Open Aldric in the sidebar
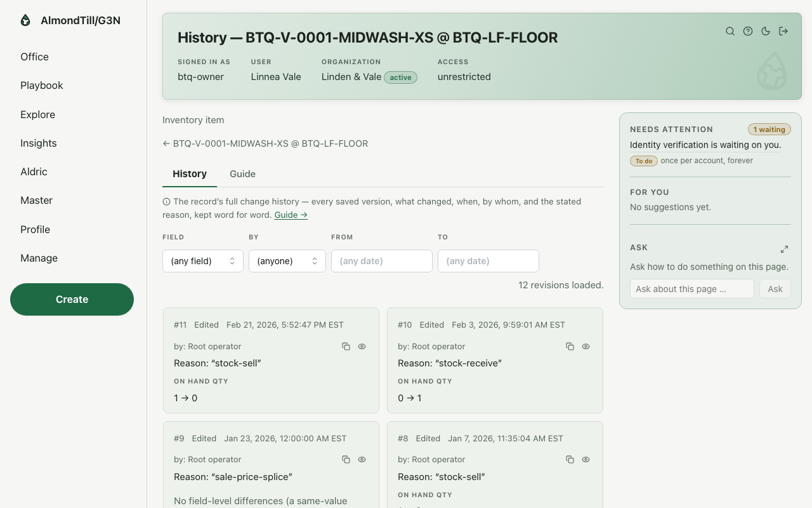The height and width of the screenshot is (508, 812). 34,171
